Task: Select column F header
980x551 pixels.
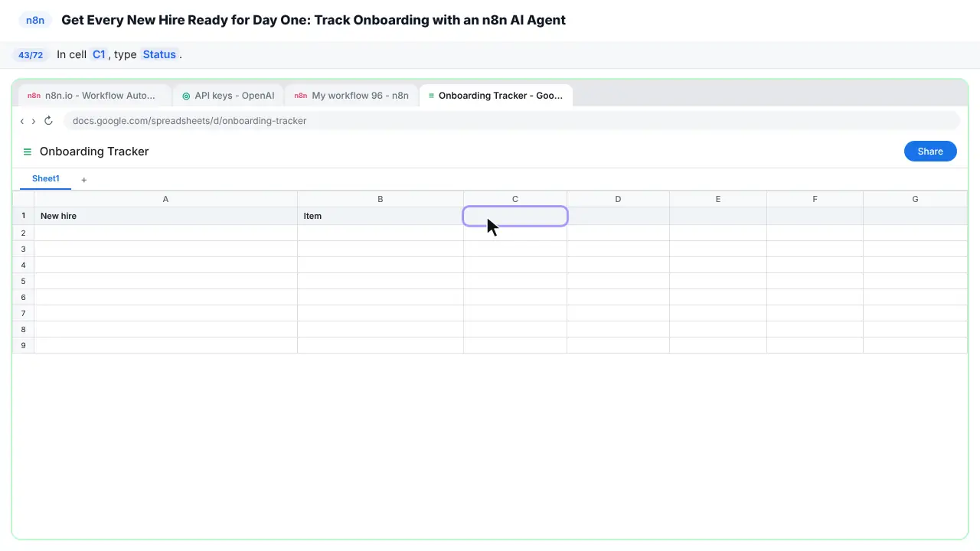Action: 815,199
